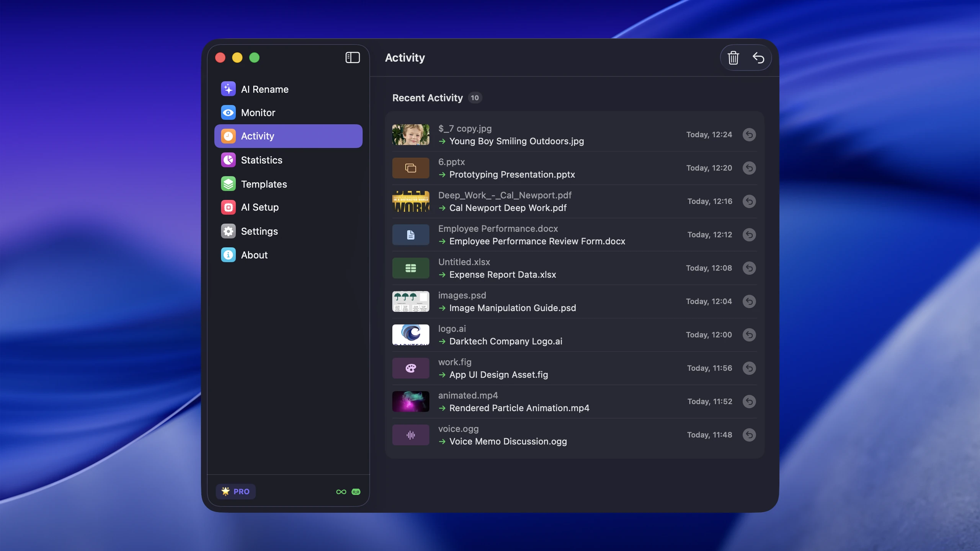980x551 pixels.
Task: Click the Darktech logo thumbnail
Action: (x=411, y=335)
